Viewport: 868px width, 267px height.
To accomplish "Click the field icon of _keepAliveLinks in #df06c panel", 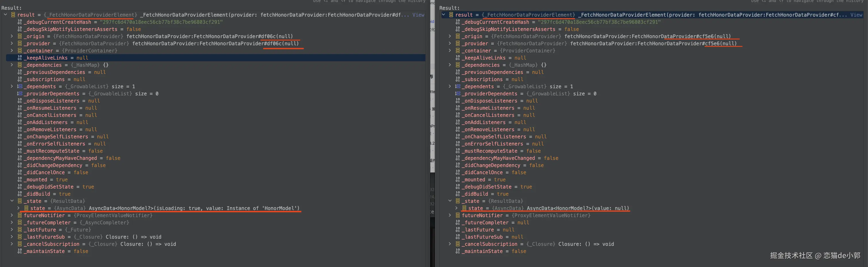I will click(x=19, y=58).
